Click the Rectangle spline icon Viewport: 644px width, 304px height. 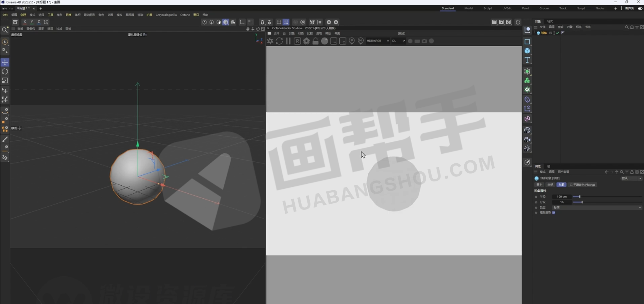tap(527, 42)
